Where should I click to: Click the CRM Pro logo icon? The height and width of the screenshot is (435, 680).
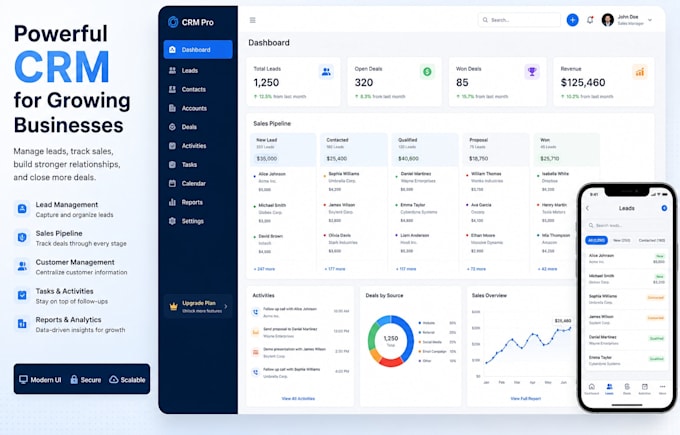coord(173,22)
